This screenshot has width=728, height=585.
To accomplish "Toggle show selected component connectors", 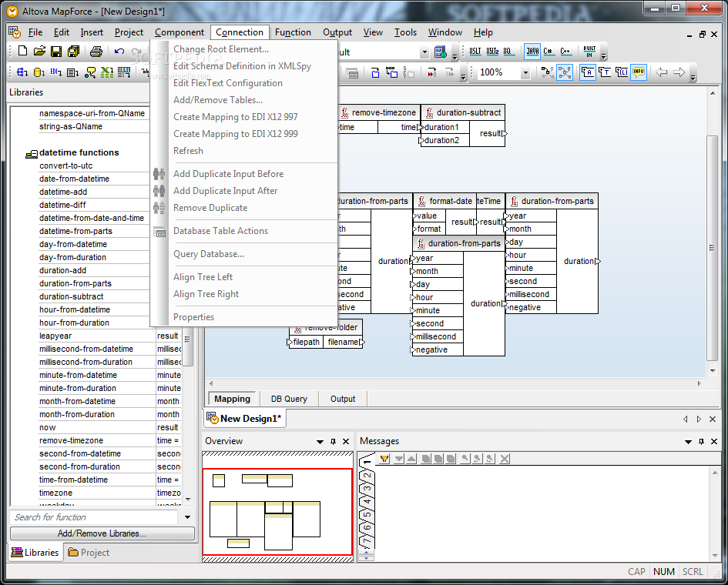I will click(x=548, y=72).
